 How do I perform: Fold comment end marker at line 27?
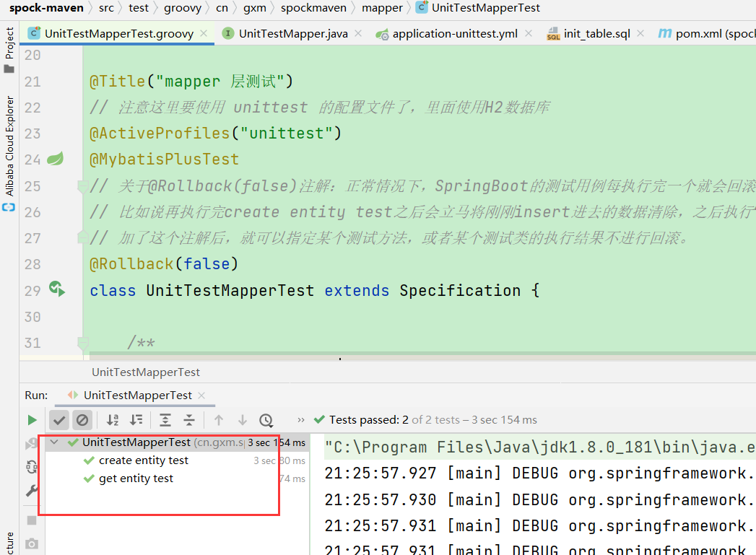tap(82, 237)
